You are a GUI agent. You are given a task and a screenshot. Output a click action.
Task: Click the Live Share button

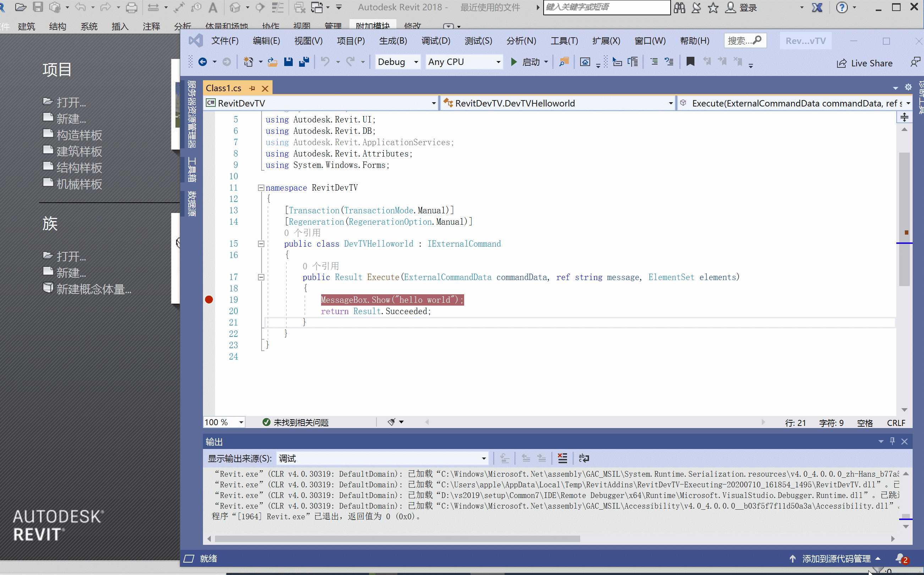pyautogui.click(x=865, y=63)
